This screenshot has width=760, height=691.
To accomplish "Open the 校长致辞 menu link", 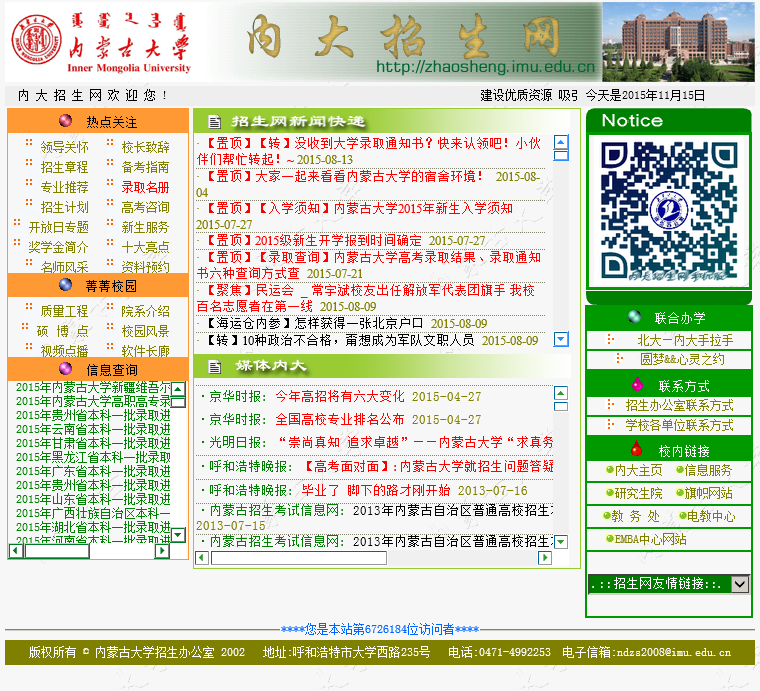I will 145,147.
